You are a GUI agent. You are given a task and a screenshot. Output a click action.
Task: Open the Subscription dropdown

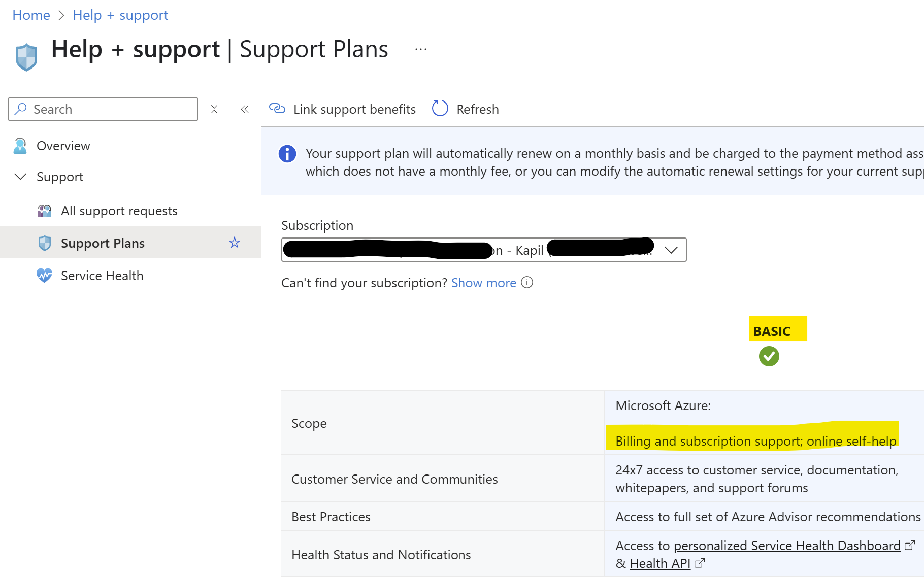[671, 250]
